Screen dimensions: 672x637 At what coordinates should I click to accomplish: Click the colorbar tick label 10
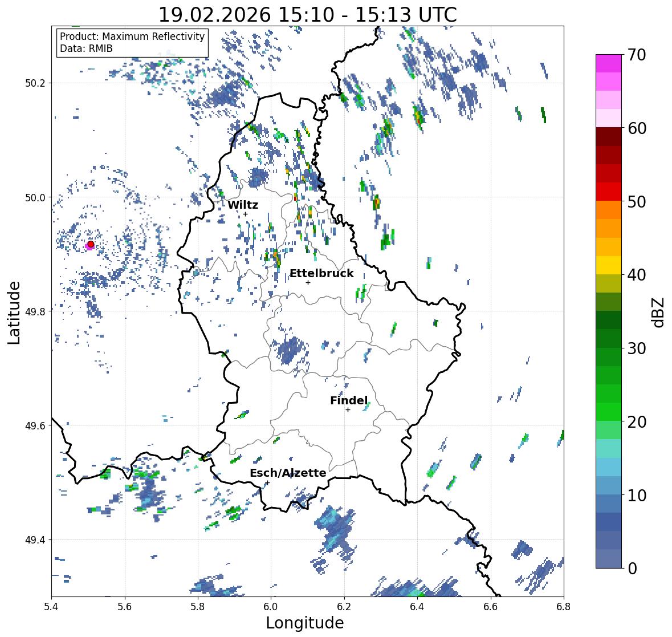pos(637,495)
